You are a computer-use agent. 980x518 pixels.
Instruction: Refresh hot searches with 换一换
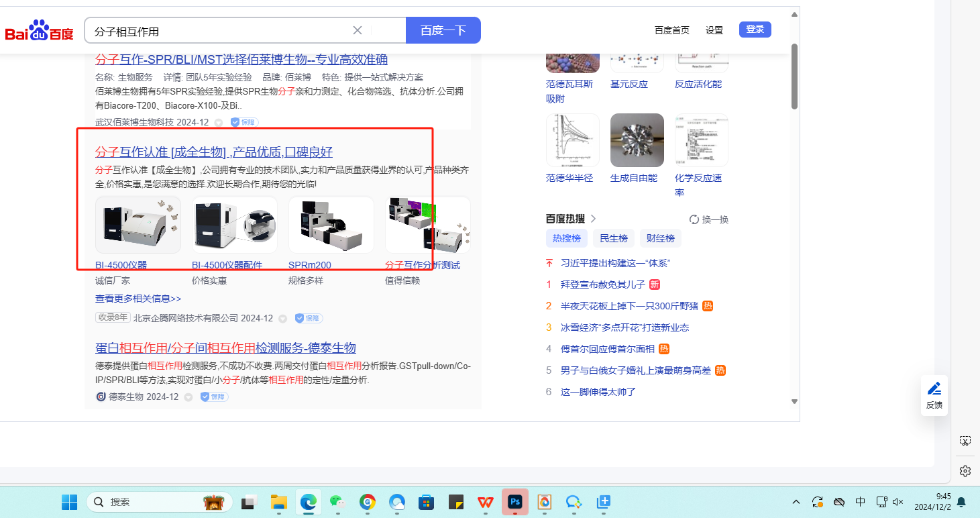(709, 219)
